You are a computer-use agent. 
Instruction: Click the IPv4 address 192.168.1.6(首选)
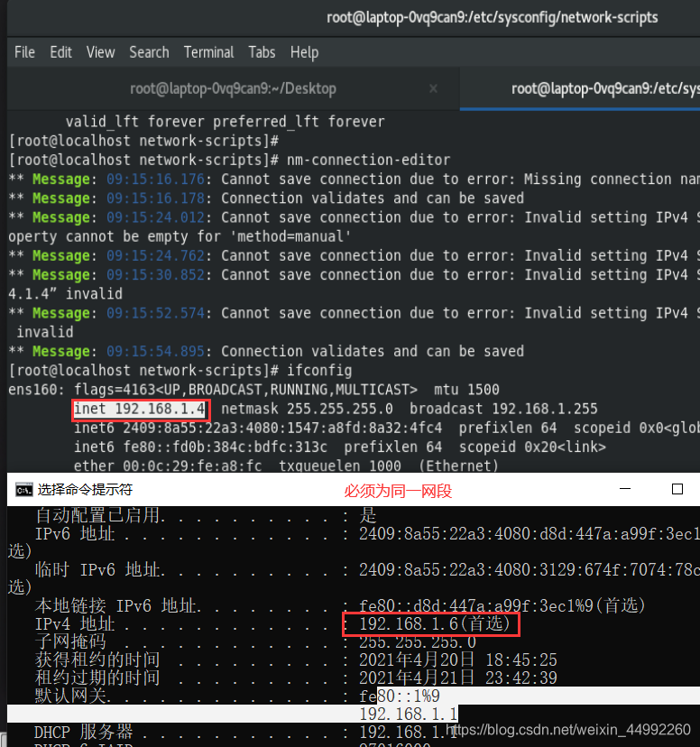pos(435,623)
